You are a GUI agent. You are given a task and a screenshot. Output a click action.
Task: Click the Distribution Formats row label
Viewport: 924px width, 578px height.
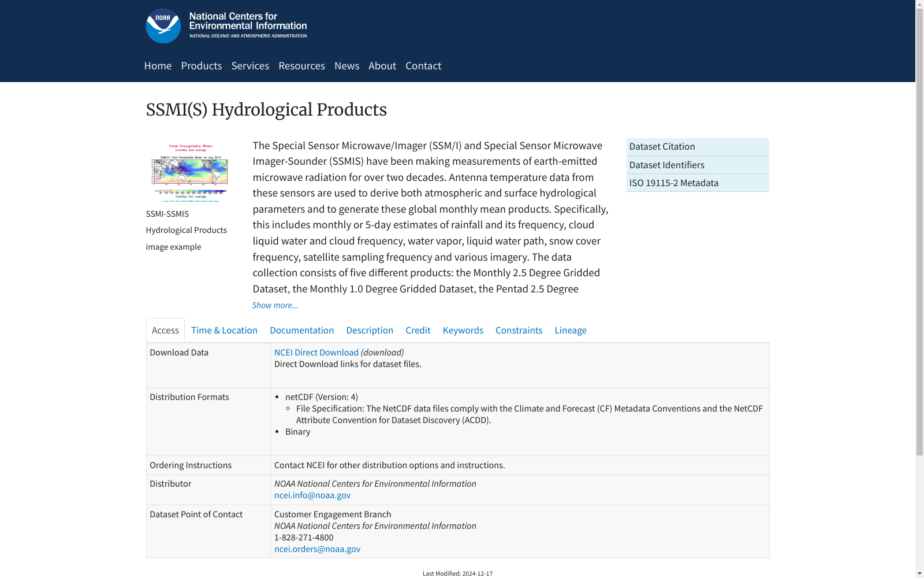coord(189,397)
